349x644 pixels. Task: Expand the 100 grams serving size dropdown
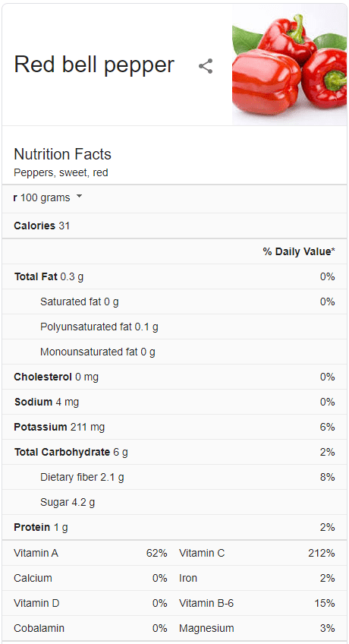pos(48,198)
